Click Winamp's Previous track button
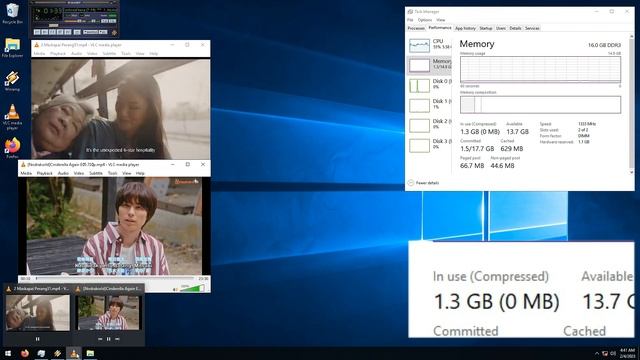Viewport: 640px width, 360px height. pyautogui.click(x=37, y=32)
